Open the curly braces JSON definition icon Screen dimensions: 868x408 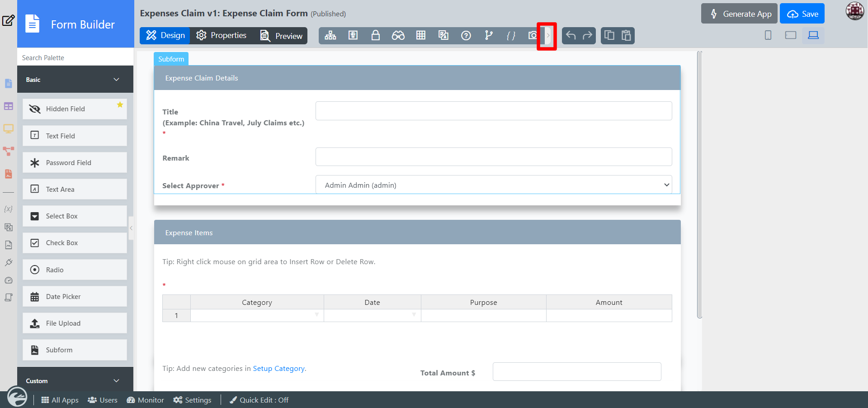click(x=511, y=35)
